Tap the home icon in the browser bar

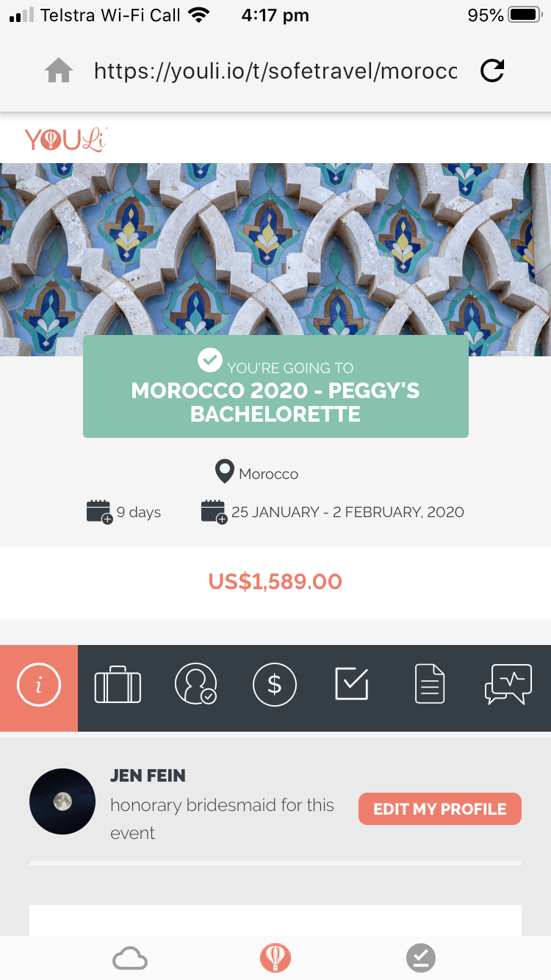[x=58, y=71]
